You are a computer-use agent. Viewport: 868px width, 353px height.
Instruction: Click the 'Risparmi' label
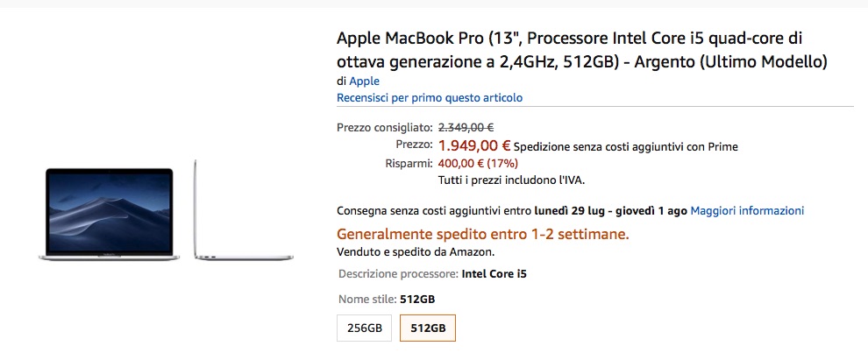point(409,163)
